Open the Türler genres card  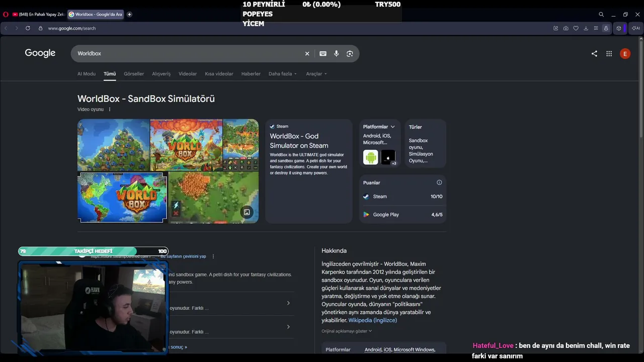425,143
